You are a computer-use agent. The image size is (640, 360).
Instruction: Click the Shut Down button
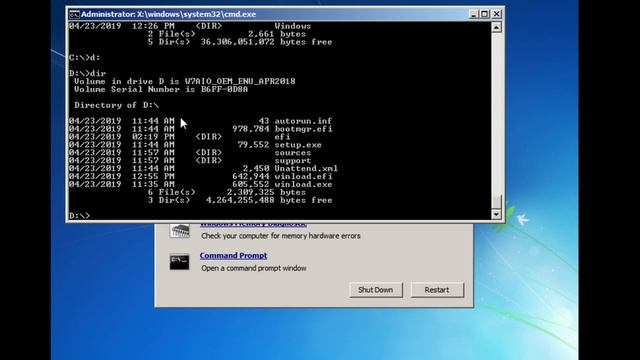376,290
